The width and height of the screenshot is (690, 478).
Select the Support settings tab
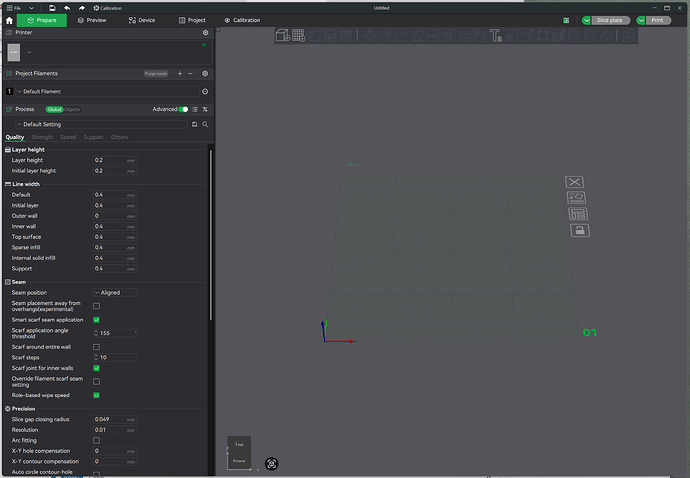[x=94, y=137]
